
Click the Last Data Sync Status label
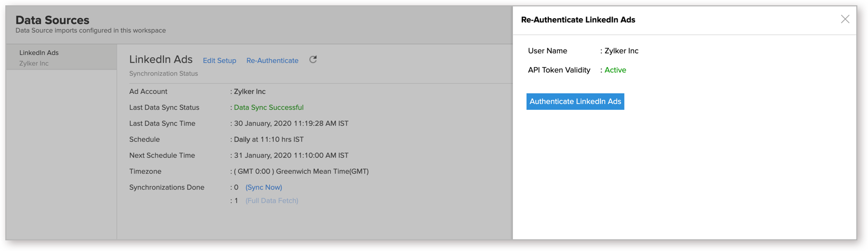point(164,108)
